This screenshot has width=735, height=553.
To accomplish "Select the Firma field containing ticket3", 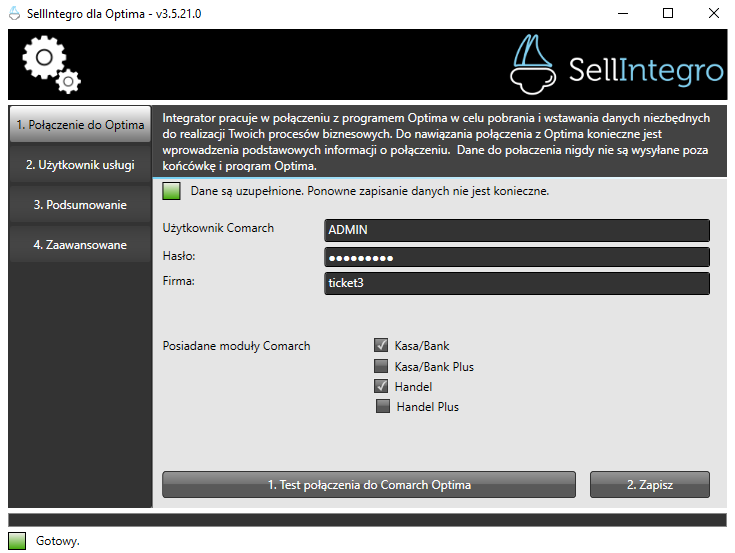I will [x=517, y=283].
